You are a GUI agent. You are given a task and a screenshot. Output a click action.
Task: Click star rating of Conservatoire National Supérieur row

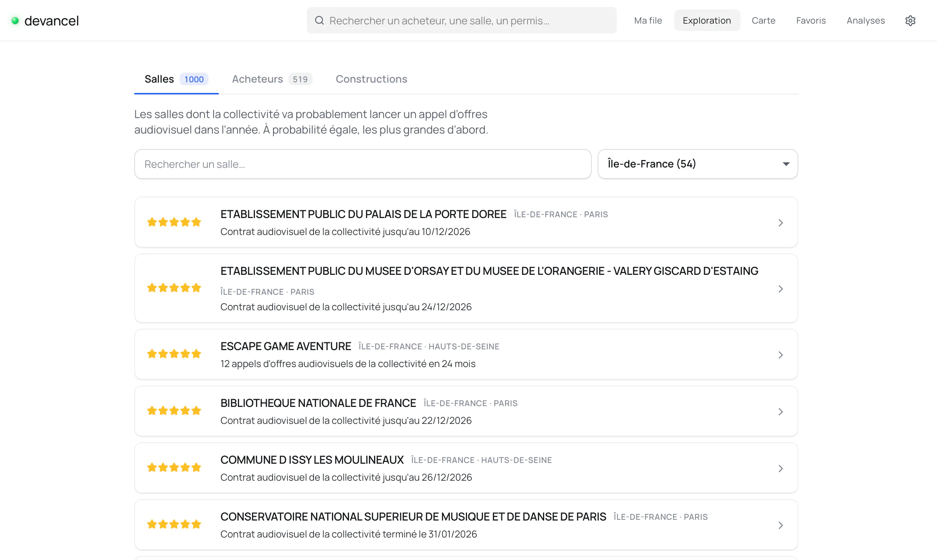(174, 524)
